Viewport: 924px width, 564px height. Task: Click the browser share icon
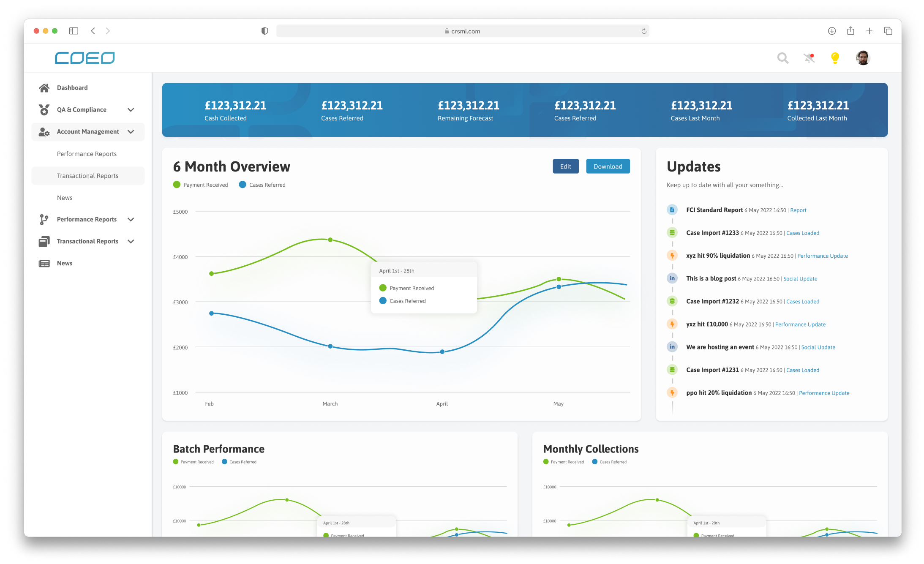point(850,31)
